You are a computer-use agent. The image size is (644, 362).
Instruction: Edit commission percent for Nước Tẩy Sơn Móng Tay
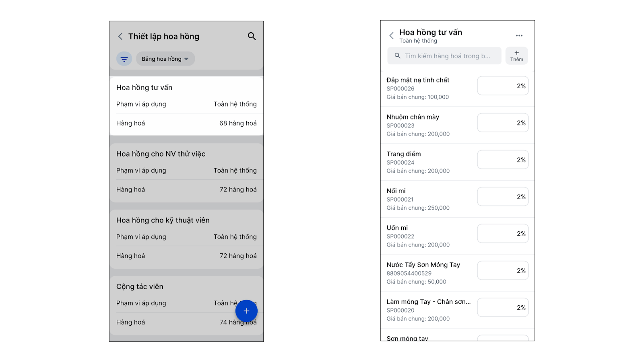pyautogui.click(x=503, y=271)
